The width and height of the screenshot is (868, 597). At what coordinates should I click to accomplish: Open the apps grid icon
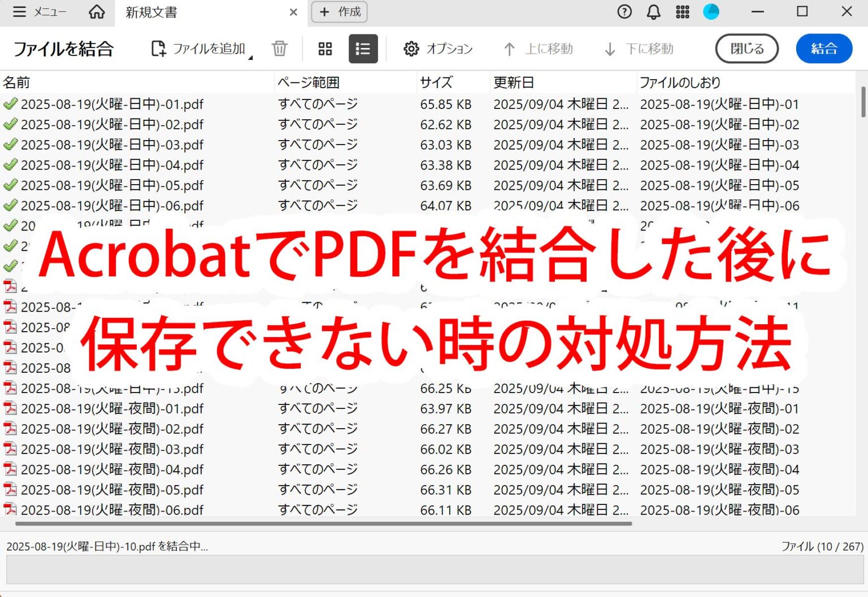click(x=683, y=11)
